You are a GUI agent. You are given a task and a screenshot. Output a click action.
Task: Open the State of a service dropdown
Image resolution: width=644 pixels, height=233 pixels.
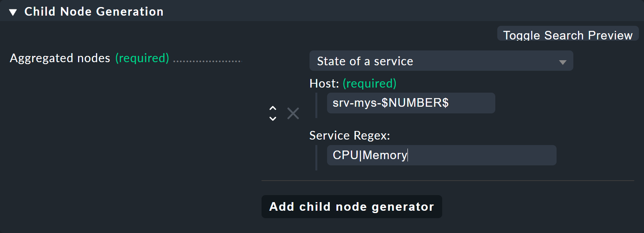coord(441,61)
